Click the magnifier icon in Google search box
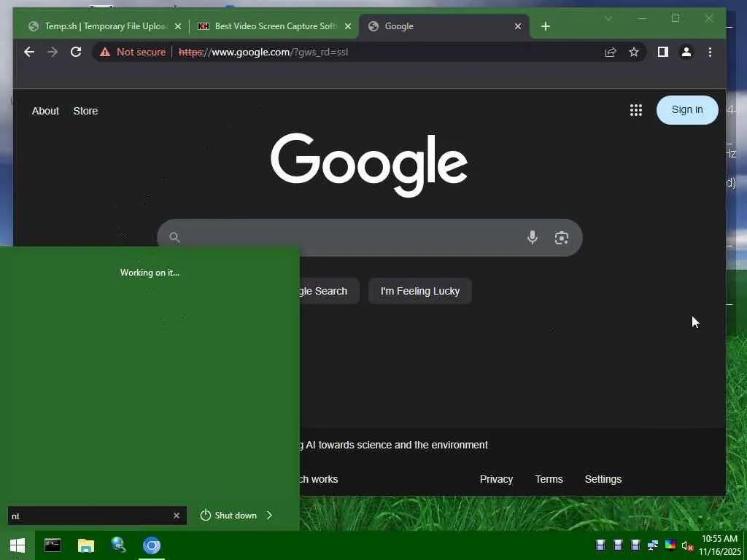Image resolution: width=747 pixels, height=560 pixels. pos(175,237)
